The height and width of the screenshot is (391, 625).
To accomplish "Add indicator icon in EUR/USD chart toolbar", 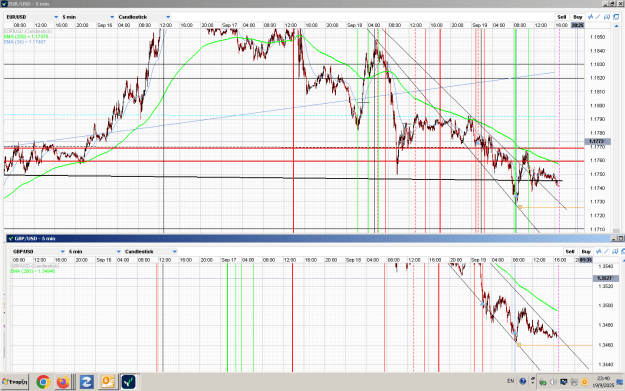I will [591, 17].
